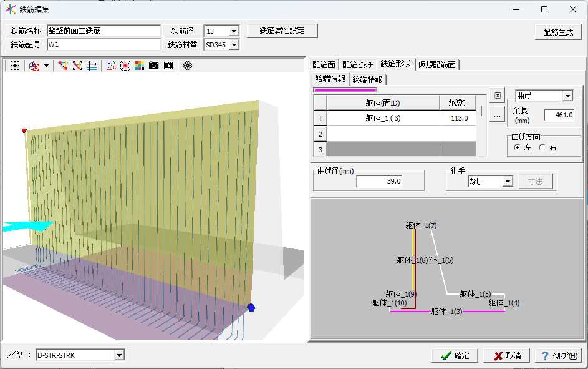Switch to the 配筋ピッチ tab
Image resolution: width=588 pixels, height=369 pixels.
358,64
